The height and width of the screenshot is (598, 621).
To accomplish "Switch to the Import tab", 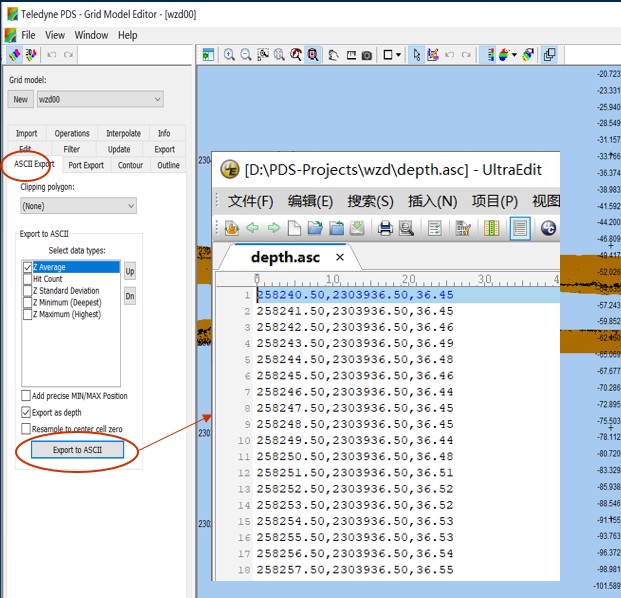I will [x=27, y=133].
